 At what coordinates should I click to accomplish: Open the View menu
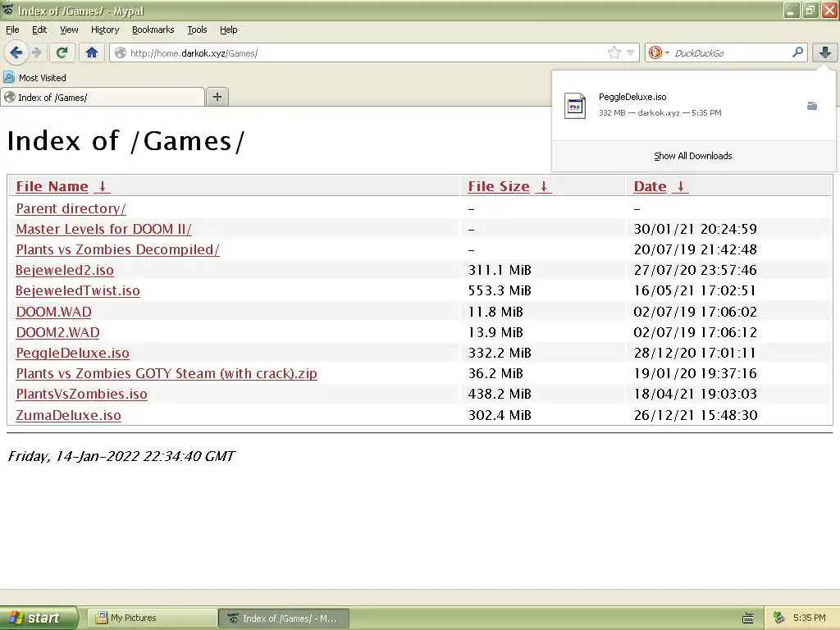point(69,30)
